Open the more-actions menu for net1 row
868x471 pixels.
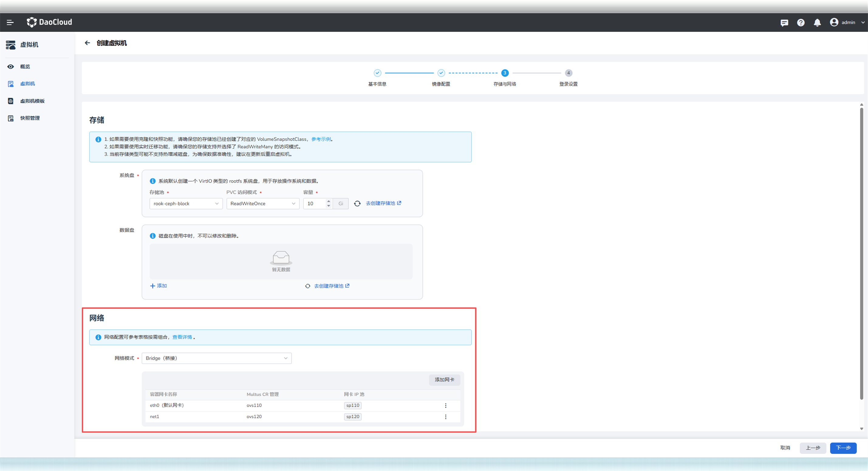point(446,417)
